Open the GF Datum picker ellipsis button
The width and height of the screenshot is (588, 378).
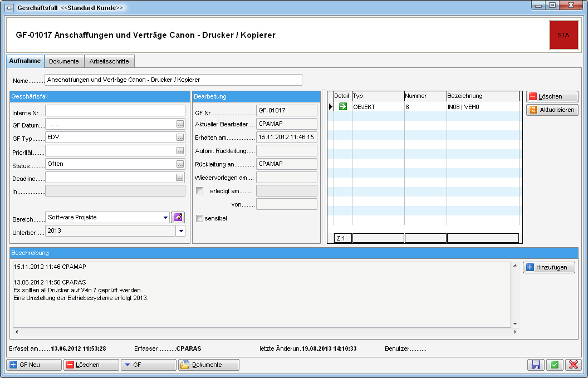(180, 124)
